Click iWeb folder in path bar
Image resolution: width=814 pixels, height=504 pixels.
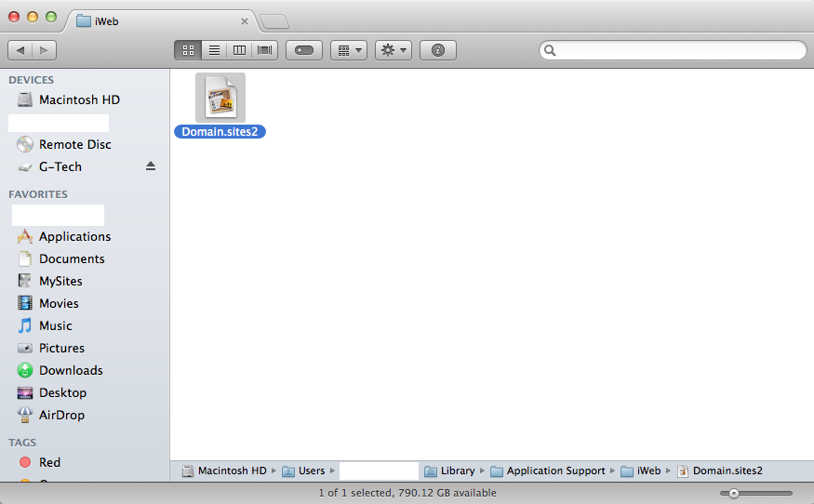pos(641,471)
